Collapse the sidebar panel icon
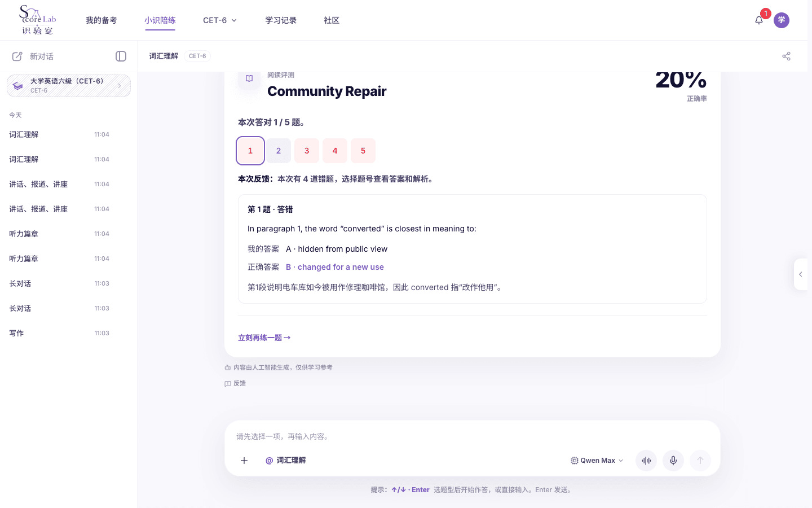 pyautogui.click(x=121, y=56)
